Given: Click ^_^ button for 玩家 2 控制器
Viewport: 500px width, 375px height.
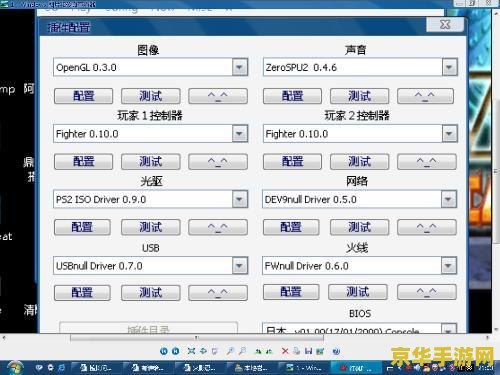Looking at the screenshot, I should coord(427,162).
